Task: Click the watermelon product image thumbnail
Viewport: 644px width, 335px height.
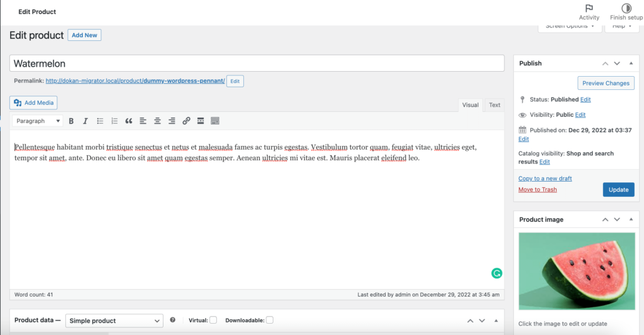Action: [577, 271]
